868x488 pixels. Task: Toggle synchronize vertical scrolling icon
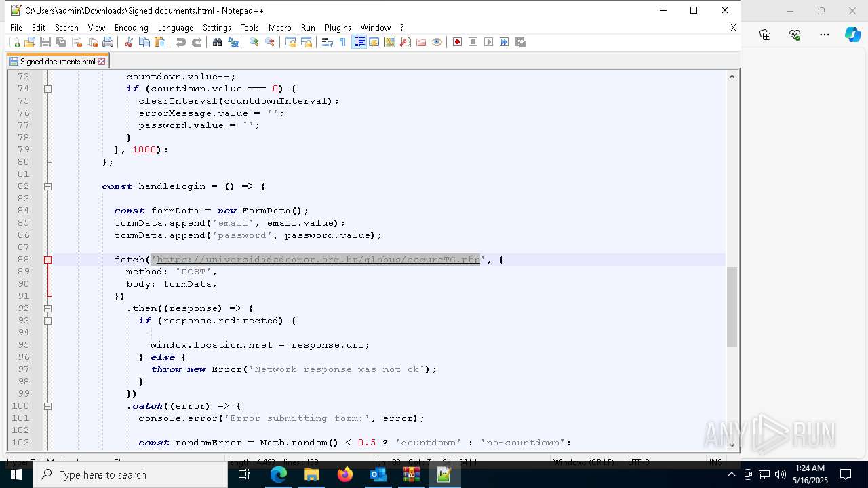click(x=291, y=42)
